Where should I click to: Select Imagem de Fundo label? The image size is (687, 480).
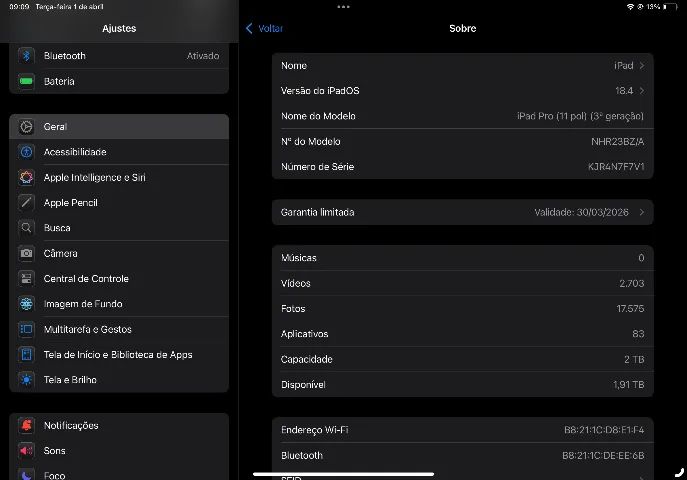point(83,304)
